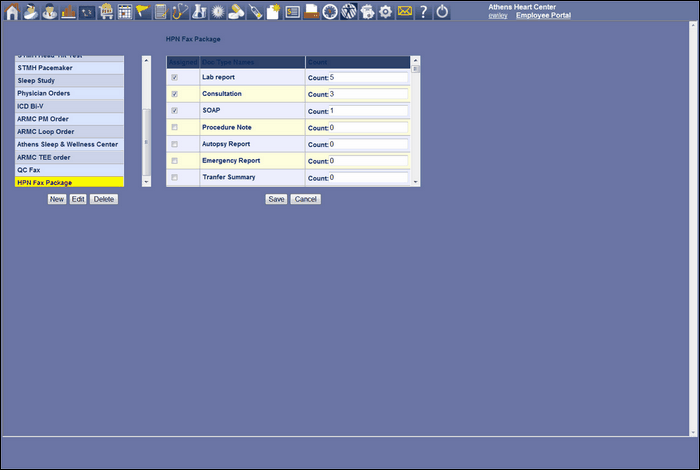
Task: Click the power logout icon
Action: tap(443, 11)
